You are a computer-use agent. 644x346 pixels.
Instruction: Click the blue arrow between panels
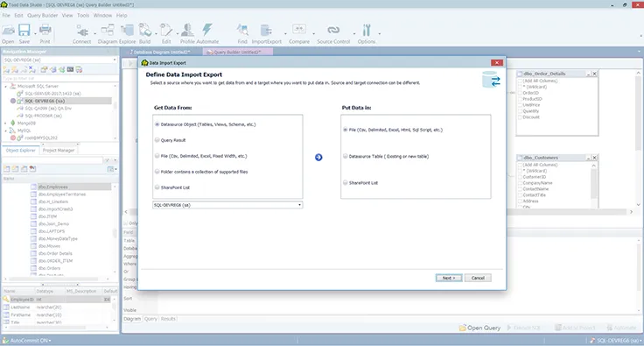click(x=318, y=158)
